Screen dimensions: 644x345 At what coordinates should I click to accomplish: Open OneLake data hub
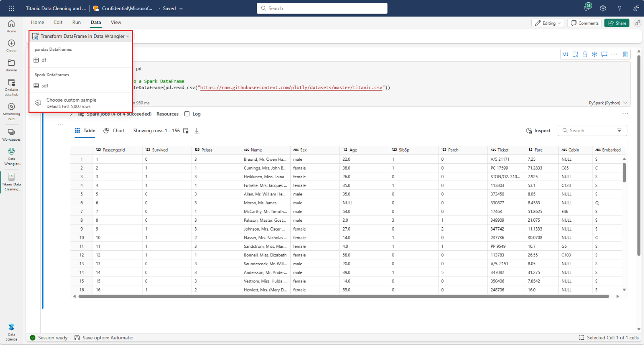click(x=11, y=87)
